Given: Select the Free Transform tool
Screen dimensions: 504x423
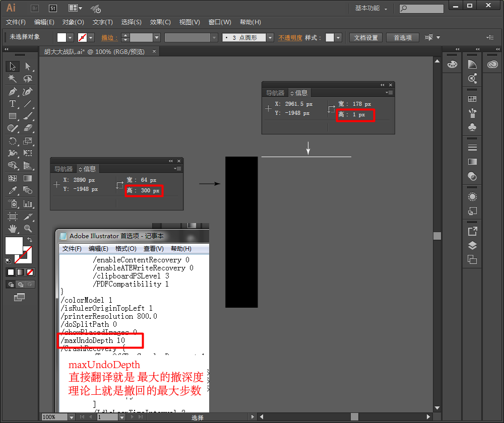Looking at the screenshot, I should [x=28, y=153].
